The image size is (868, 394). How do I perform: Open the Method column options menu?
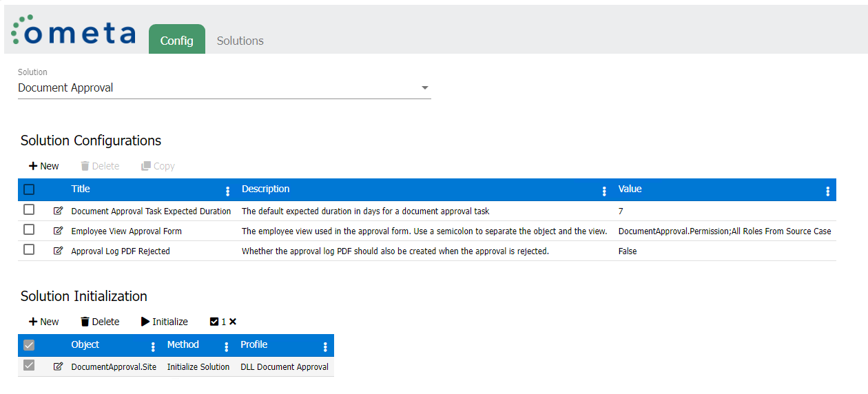pos(226,346)
